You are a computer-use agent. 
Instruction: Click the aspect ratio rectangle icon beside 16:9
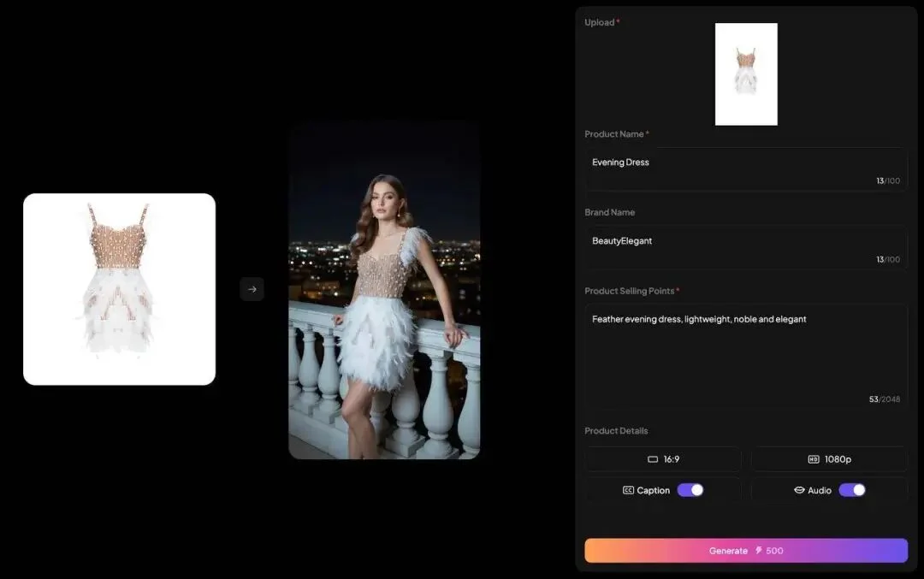click(x=652, y=458)
